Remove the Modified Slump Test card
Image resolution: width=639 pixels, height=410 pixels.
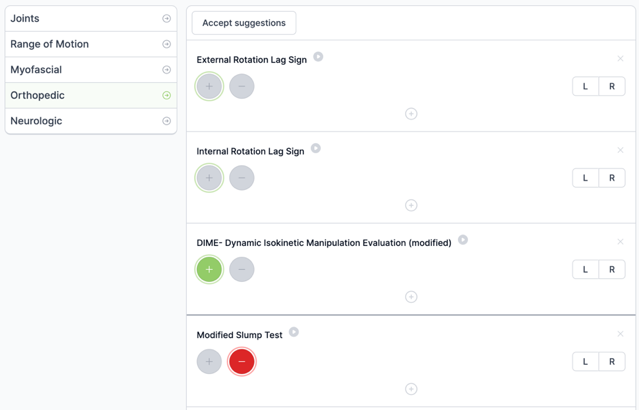[x=620, y=334]
